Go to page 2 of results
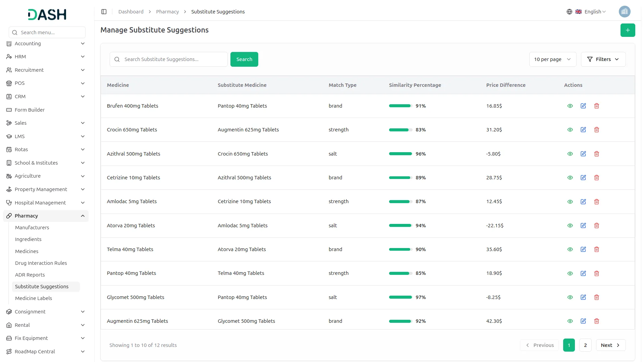This screenshot has height=362, width=644. pyautogui.click(x=585, y=345)
